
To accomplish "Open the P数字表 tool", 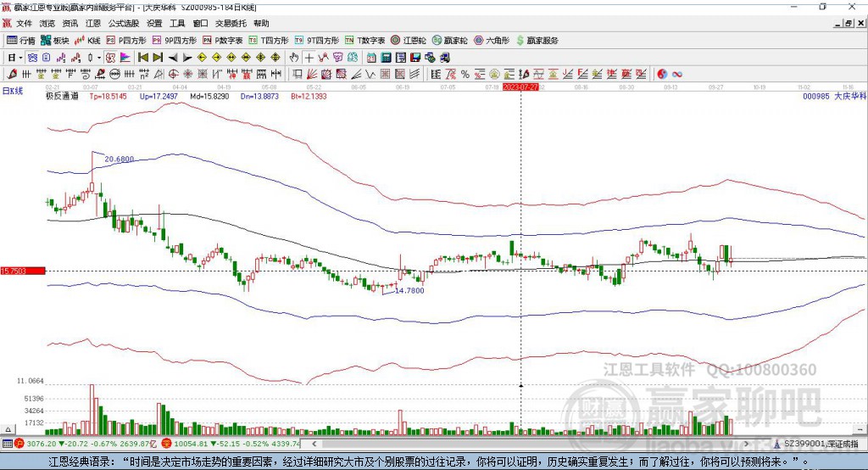I will [223, 41].
